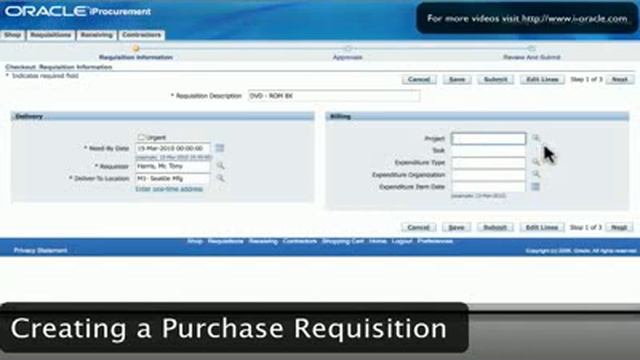
Task: Open the Expenditure Item Date calendar picker
Action: point(536,187)
